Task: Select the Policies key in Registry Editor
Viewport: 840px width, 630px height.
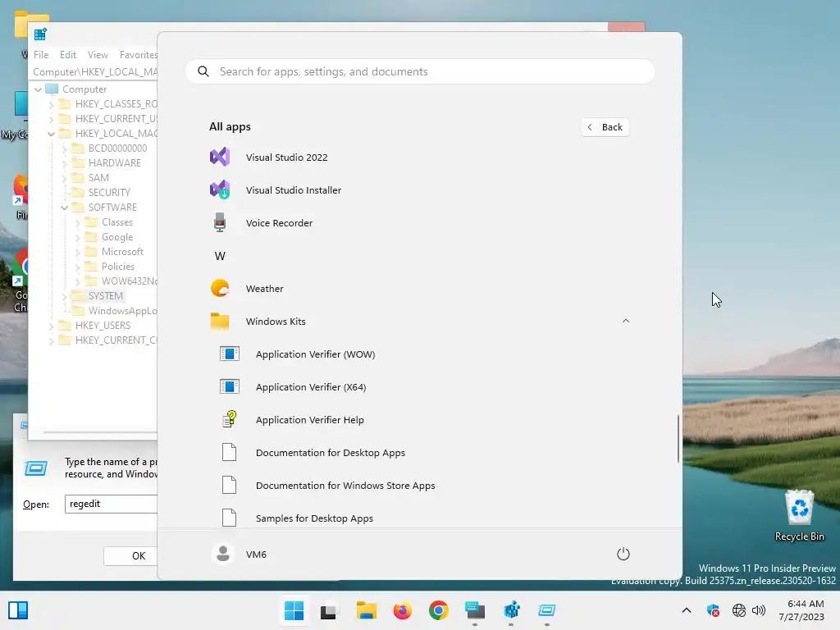Action: [x=118, y=267]
